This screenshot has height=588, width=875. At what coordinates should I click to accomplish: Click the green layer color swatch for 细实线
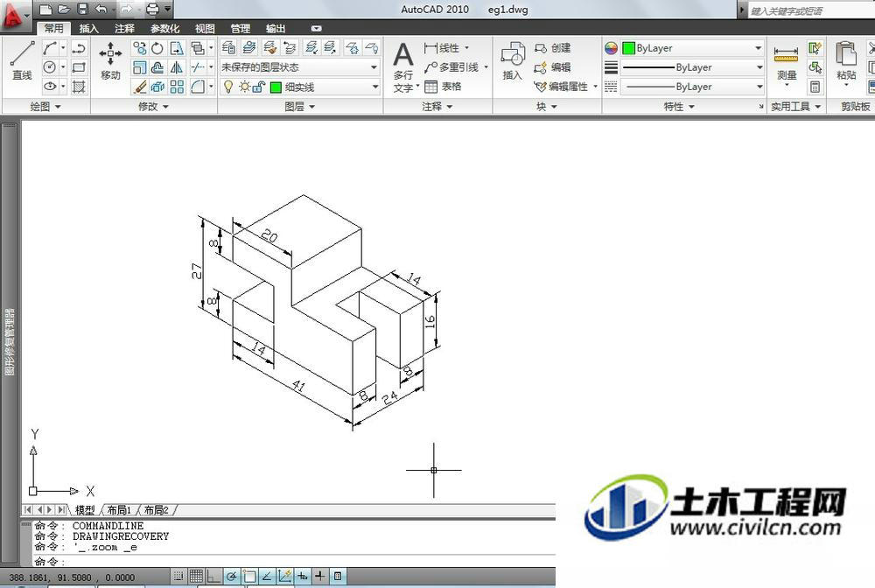point(276,87)
